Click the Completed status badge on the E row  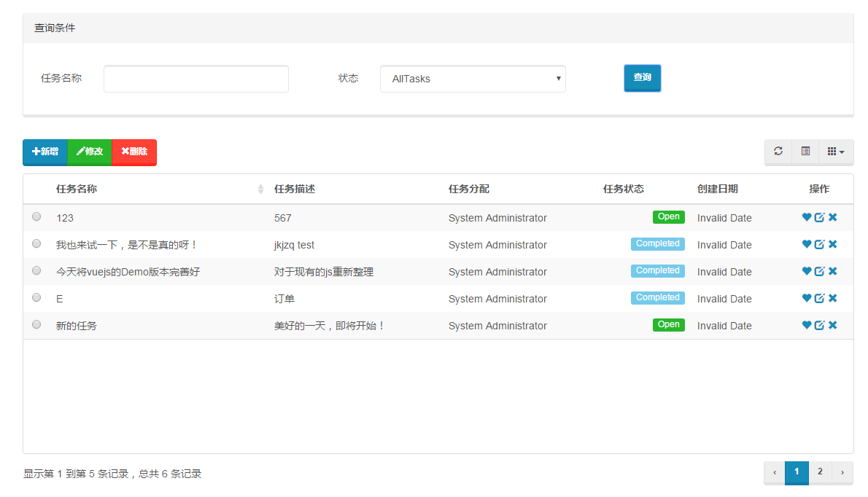(x=657, y=297)
